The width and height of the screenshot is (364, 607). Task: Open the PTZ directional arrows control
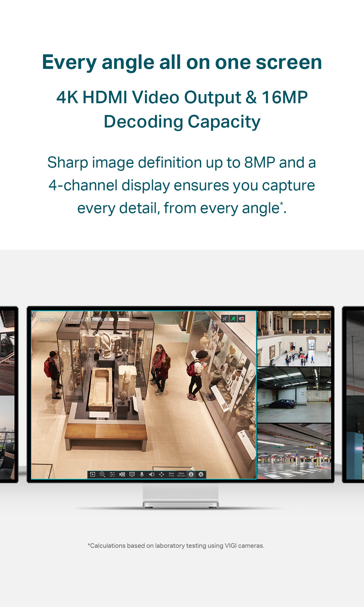point(161,474)
